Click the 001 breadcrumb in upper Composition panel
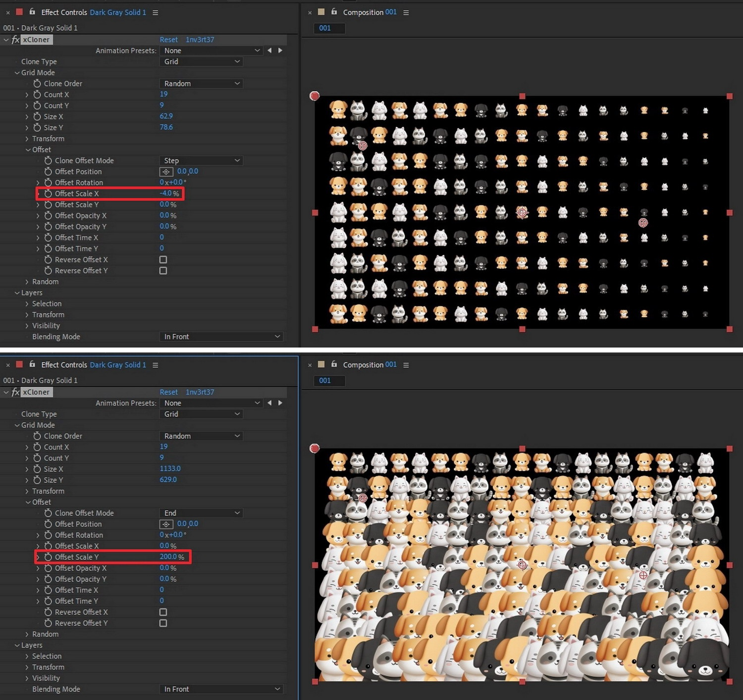 [x=325, y=28]
